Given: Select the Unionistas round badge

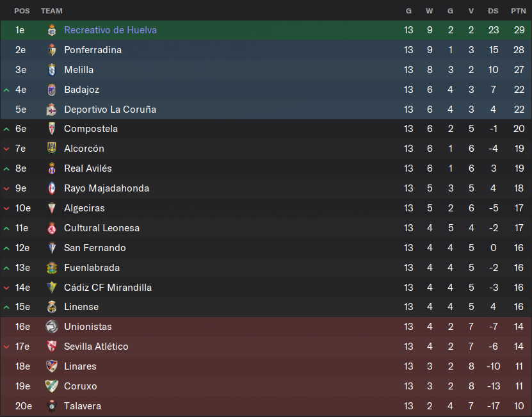Looking at the screenshot, I should [52, 327].
